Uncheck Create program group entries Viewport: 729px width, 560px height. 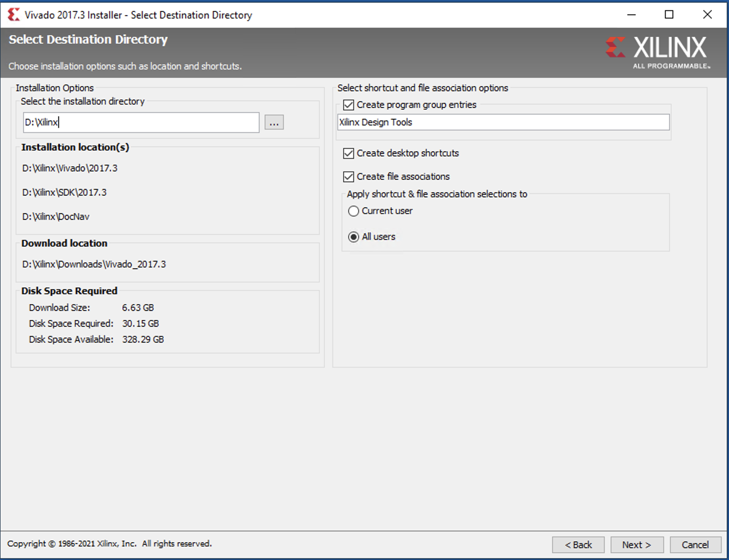point(348,105)
